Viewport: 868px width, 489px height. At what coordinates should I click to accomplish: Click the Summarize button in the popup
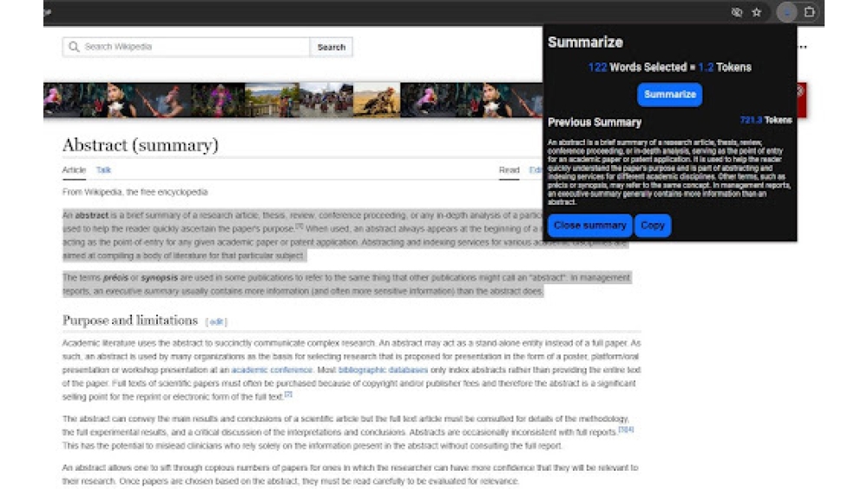[669, 94]
